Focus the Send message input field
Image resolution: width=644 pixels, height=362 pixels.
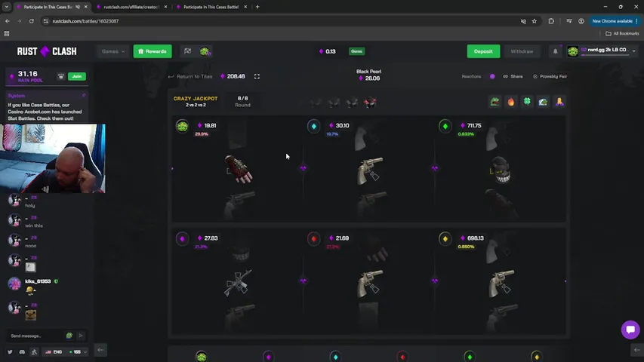click(x=36, y=336)
